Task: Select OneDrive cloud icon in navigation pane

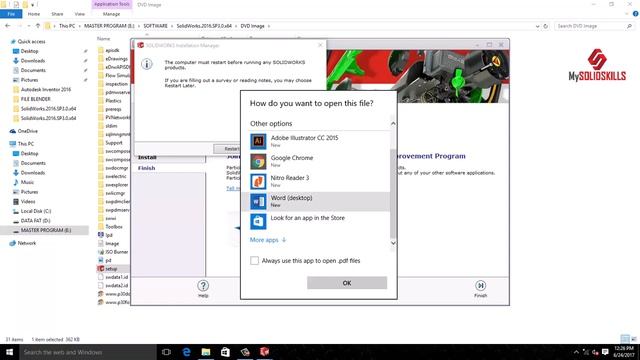Action: [13, 131]
